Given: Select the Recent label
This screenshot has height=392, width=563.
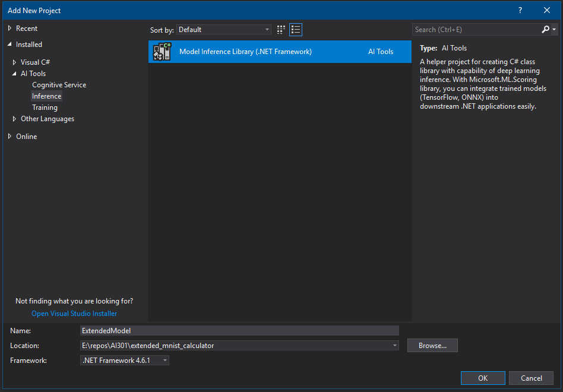Looking at the screenshot, I should point(27,29).
